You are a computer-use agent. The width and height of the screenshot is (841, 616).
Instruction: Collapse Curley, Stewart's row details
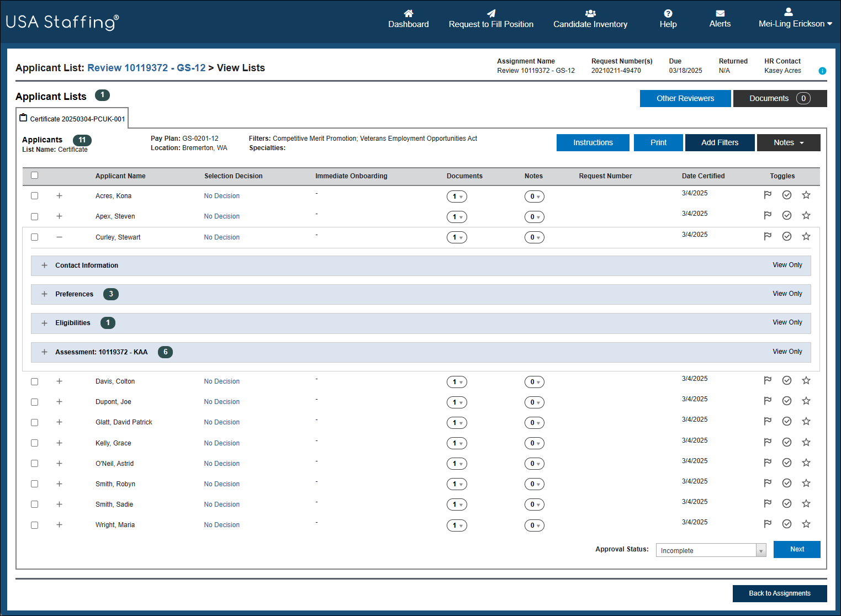59,237
